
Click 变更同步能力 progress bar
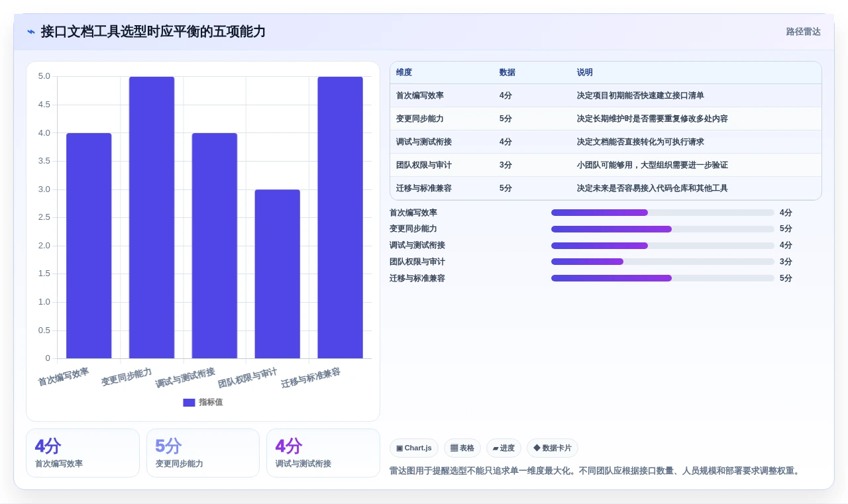pyautogui.click(x=662, y=229)
